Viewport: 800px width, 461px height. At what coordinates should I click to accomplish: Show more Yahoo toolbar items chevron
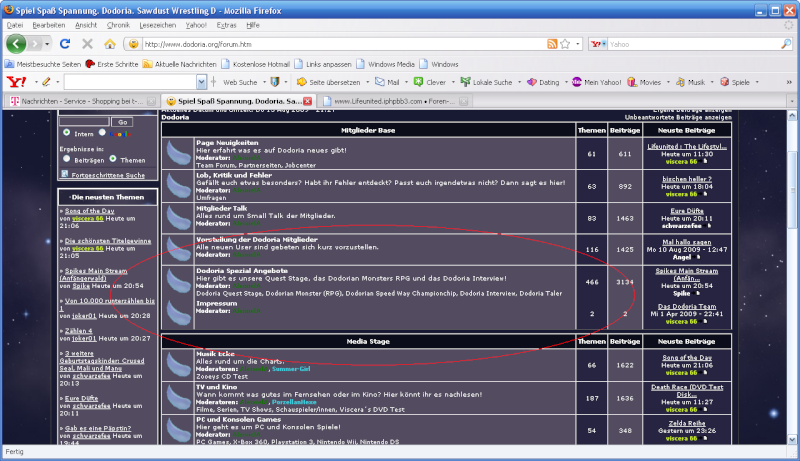[789, 82]
